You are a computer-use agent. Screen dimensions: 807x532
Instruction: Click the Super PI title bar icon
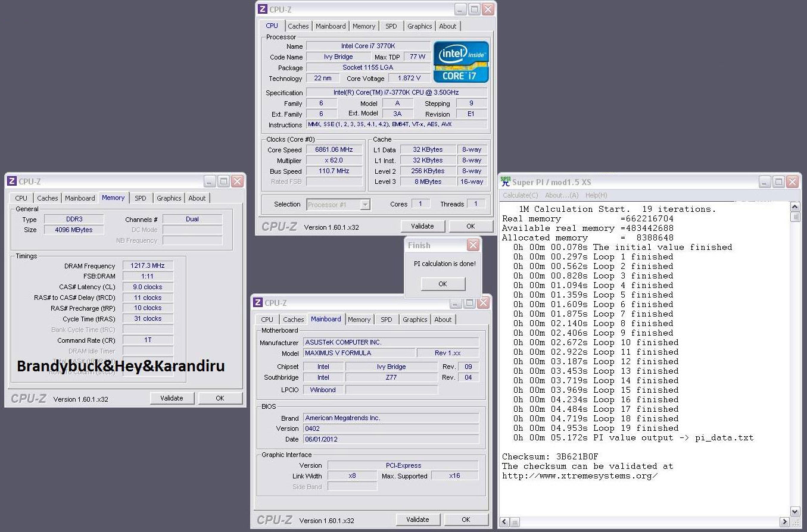click(x=505, y=181)
